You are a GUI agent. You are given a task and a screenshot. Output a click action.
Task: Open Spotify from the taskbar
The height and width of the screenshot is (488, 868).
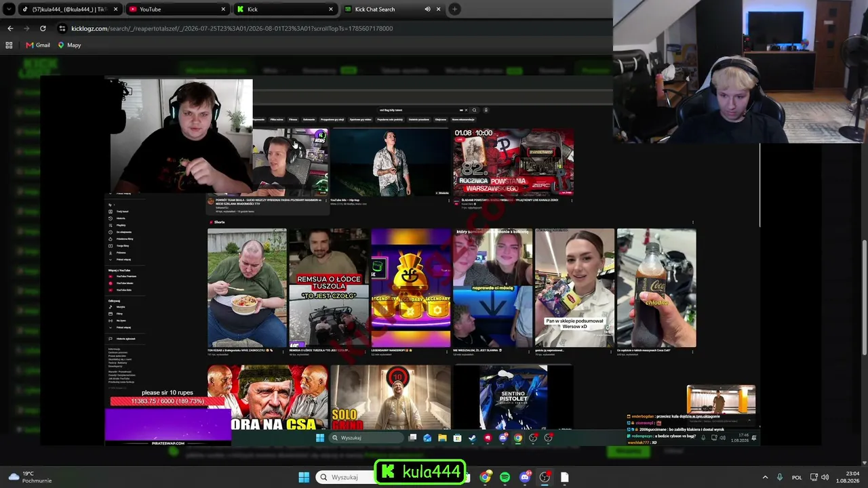(x=505, y=477)
